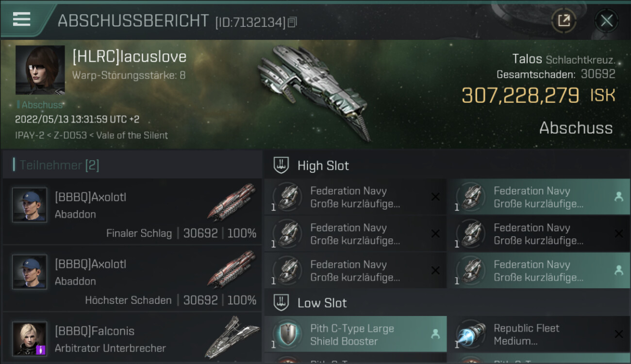The height and width of the screenshot is (364, 631).
Task: Click the Abaddon ship icon for Finaler Schlag
Action: click(232, 202)
